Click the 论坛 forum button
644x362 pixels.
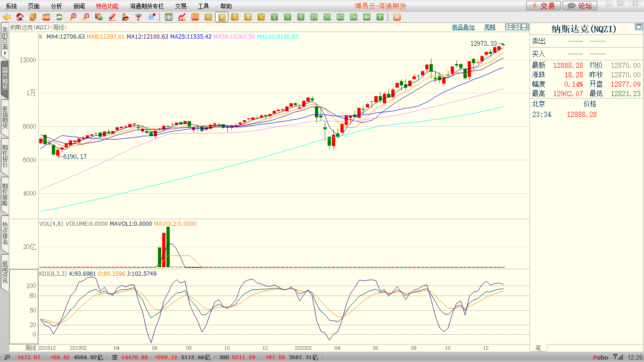580,6
